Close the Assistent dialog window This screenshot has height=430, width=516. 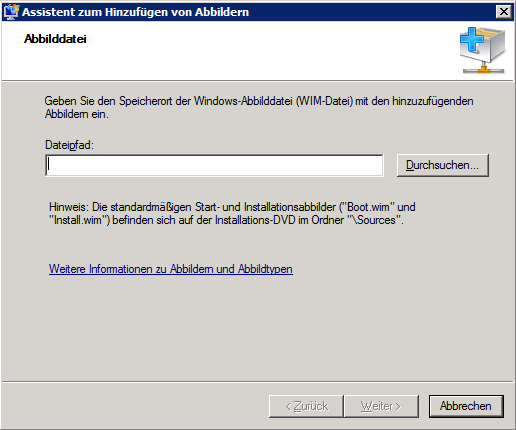(504, 12)
